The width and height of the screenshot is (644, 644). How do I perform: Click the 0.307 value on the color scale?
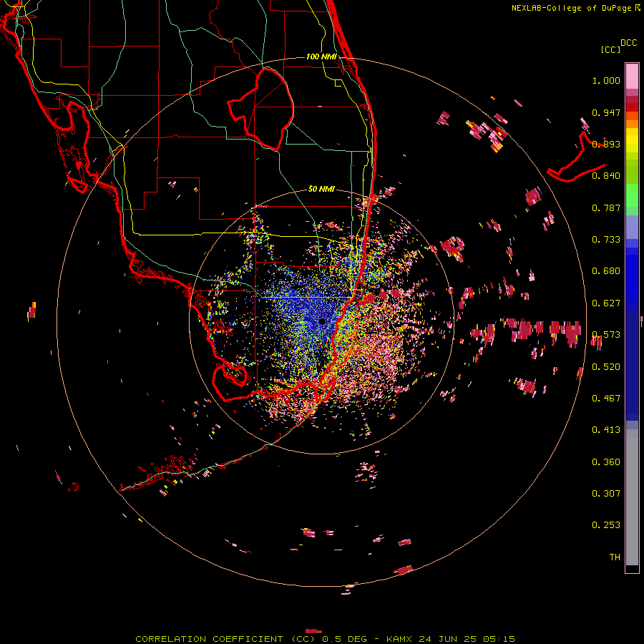[x=606, y=494]
